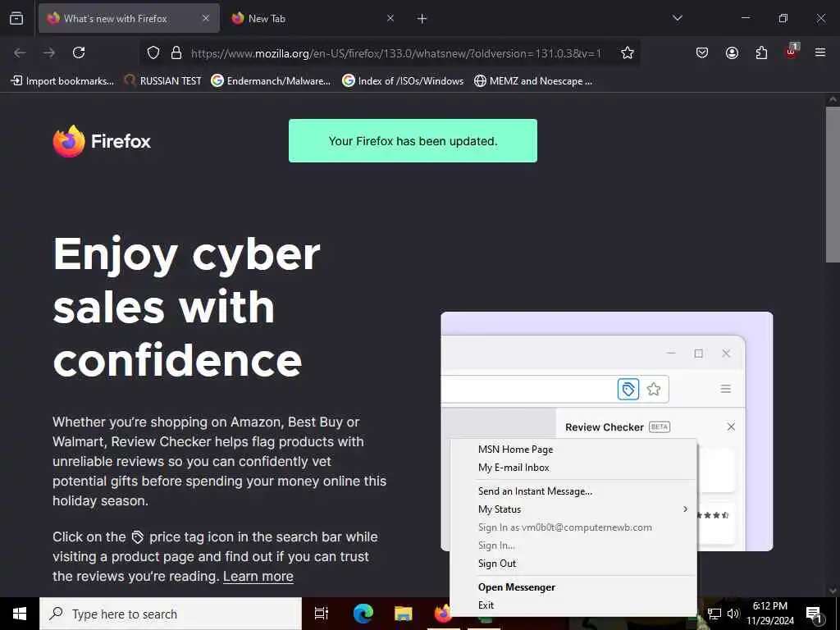Screen dimensions: 840x630
Task: Open the Windows Start menu
Action: (x=20, y=614)
